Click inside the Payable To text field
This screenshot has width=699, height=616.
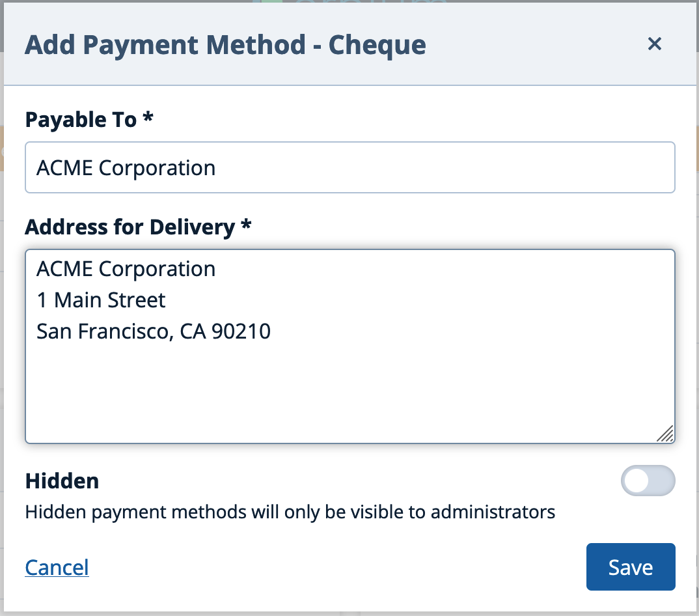point(349,167)
